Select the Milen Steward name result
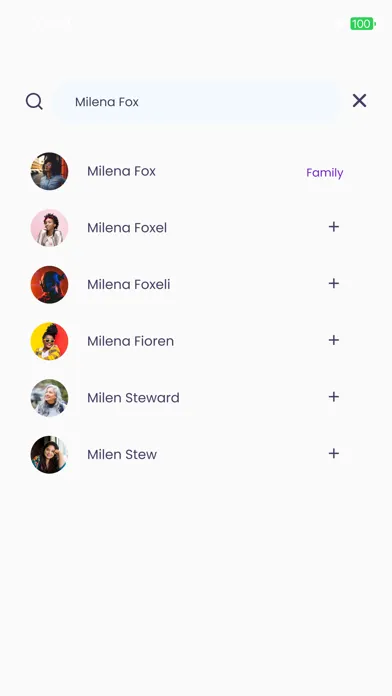This screenshot has height=696, width=392. pos(133,398)
